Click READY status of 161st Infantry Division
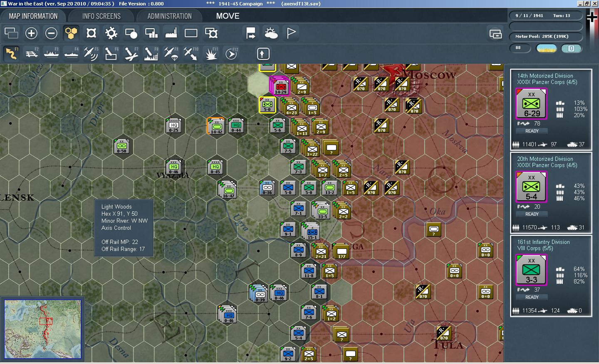The image size is (599, 364). (532, 297)
